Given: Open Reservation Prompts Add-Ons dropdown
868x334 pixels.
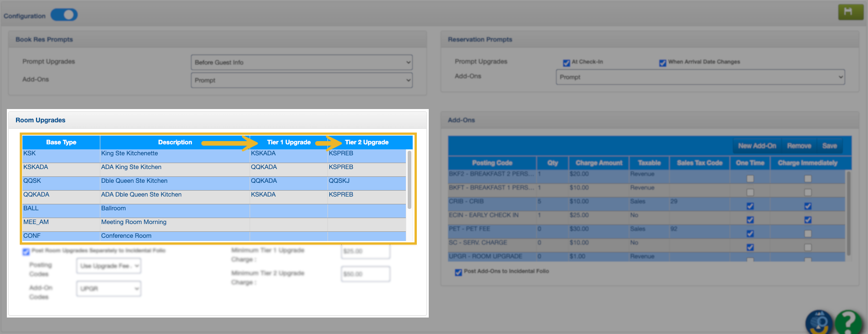Looking at the screenshot, I should (700, 77).
